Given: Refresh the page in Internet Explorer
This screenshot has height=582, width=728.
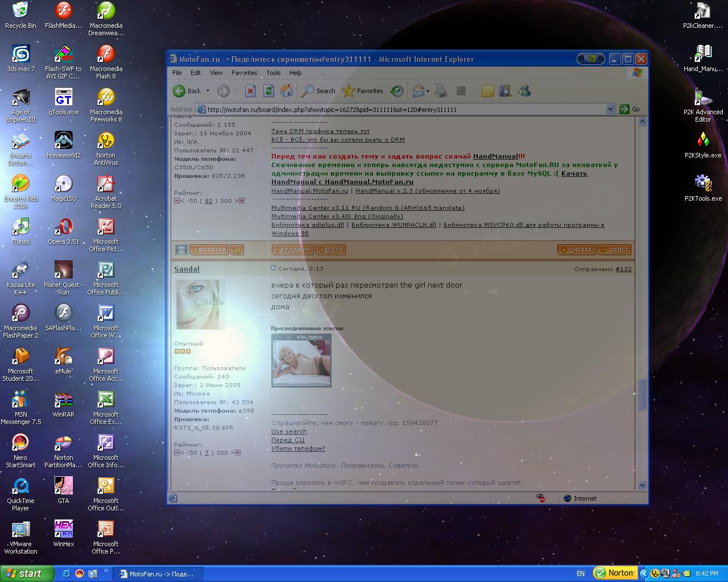Looking at the screenshot, I should [268, 91].
